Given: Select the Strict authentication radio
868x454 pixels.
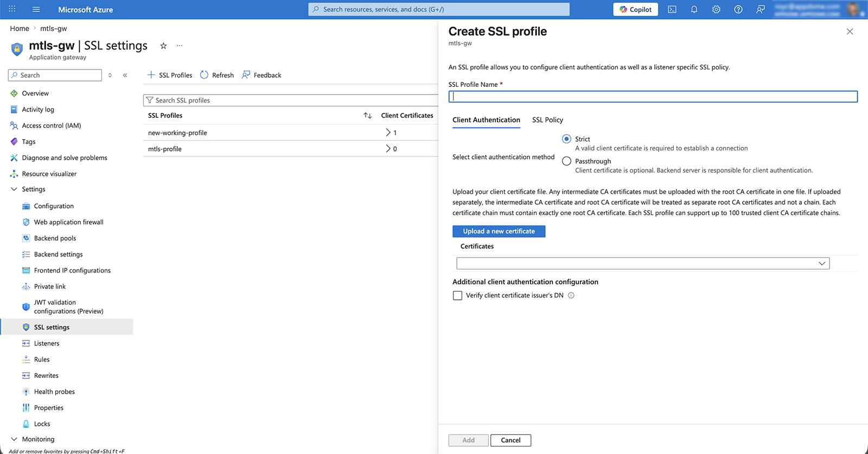Looking at the screenshot, I should [x=566, y=139].
